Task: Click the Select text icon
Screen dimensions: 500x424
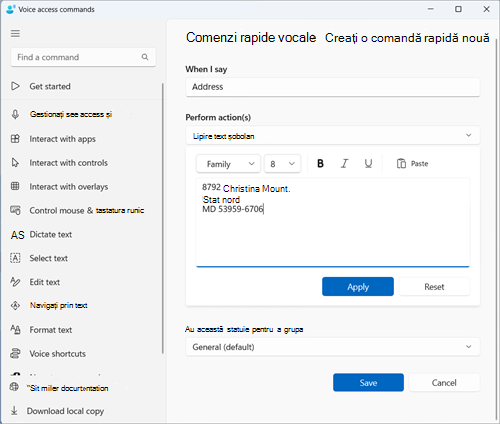Action: tap(15, 258)
